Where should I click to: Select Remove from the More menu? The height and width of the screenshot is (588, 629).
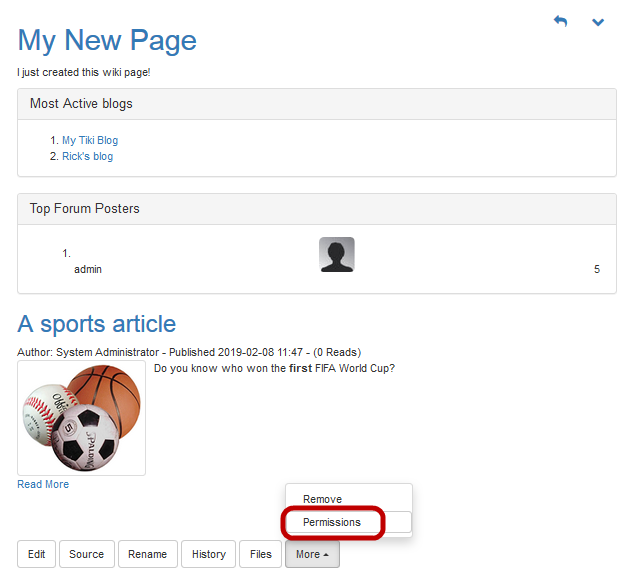pos(322,499)
